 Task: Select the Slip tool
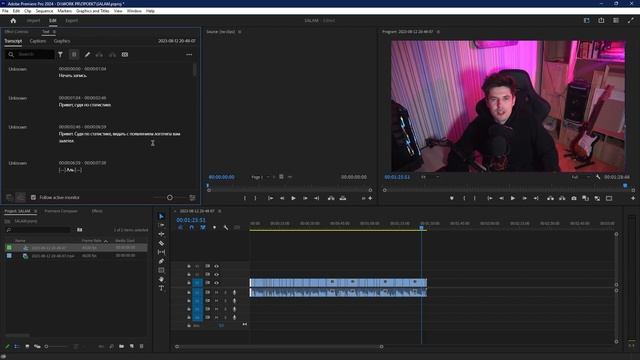[x=161, y=252]
